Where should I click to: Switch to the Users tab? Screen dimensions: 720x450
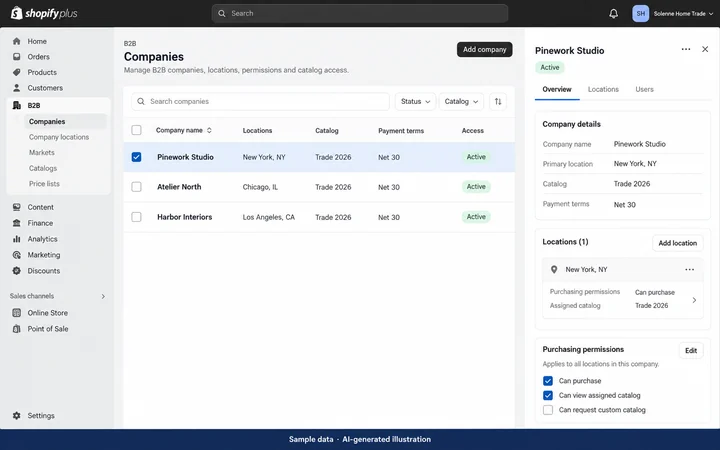[644, 90]
